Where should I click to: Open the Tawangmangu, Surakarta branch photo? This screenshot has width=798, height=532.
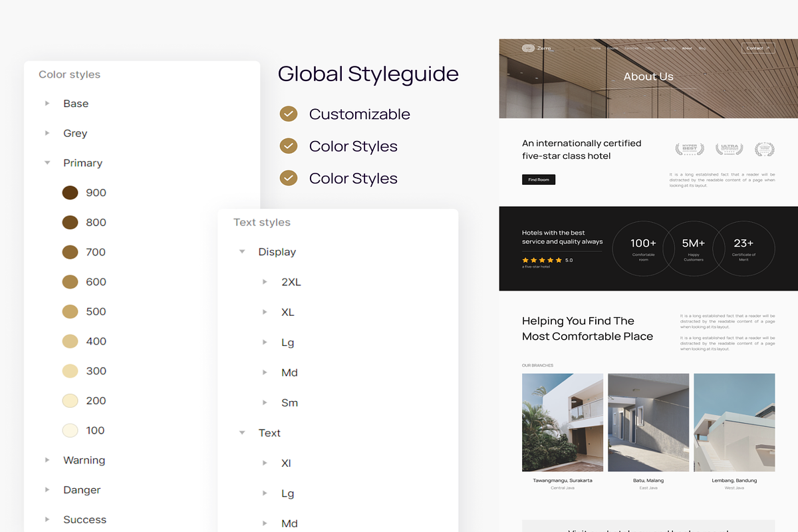pos(563,422)
